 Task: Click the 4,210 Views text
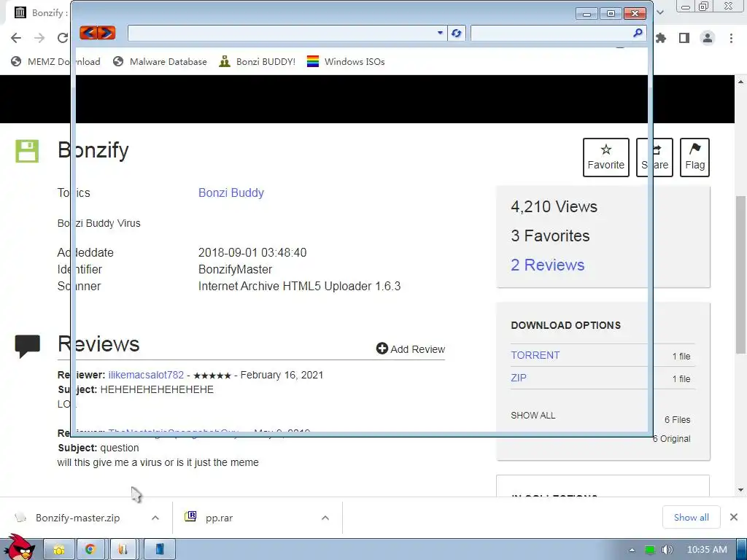pyautogui.click(x=554, y=206)
